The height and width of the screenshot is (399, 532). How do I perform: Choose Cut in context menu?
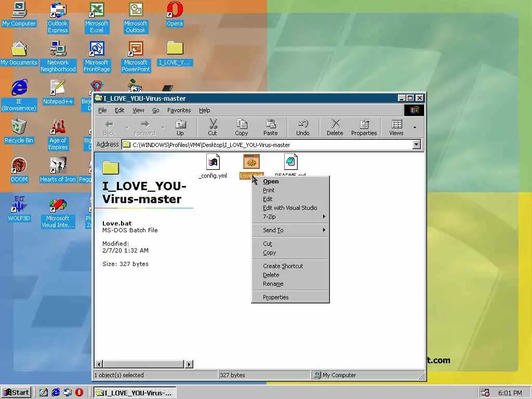tap(290, 244)
